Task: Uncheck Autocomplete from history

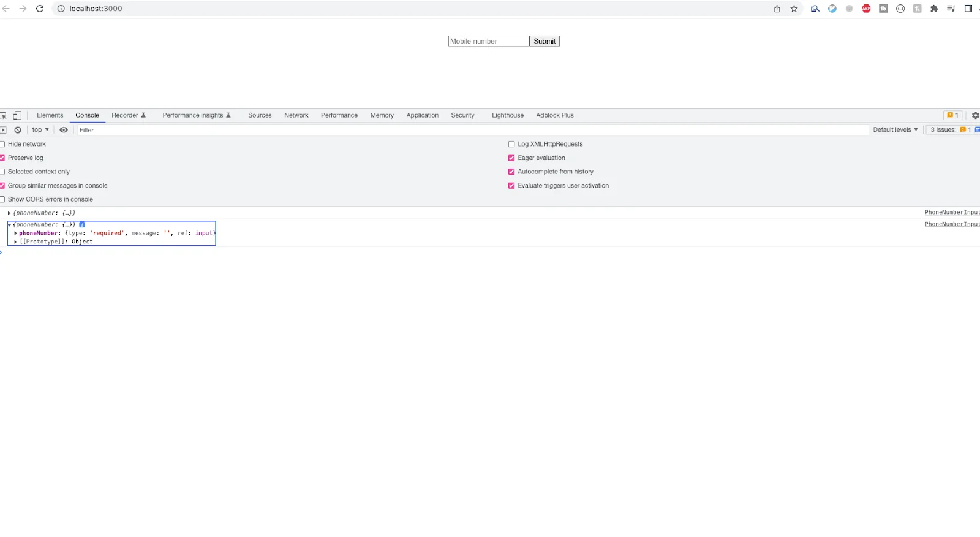Action: (511, 172)
